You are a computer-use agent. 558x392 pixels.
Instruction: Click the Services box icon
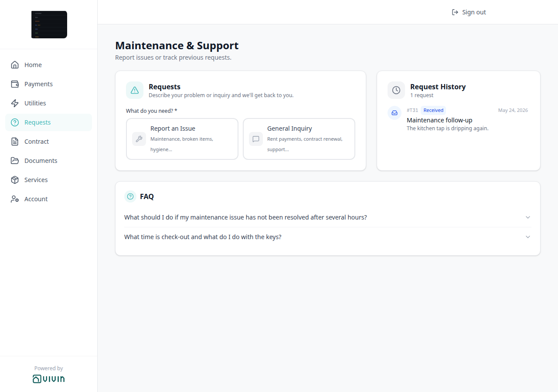pyautogui.click(x=15, y=180)
